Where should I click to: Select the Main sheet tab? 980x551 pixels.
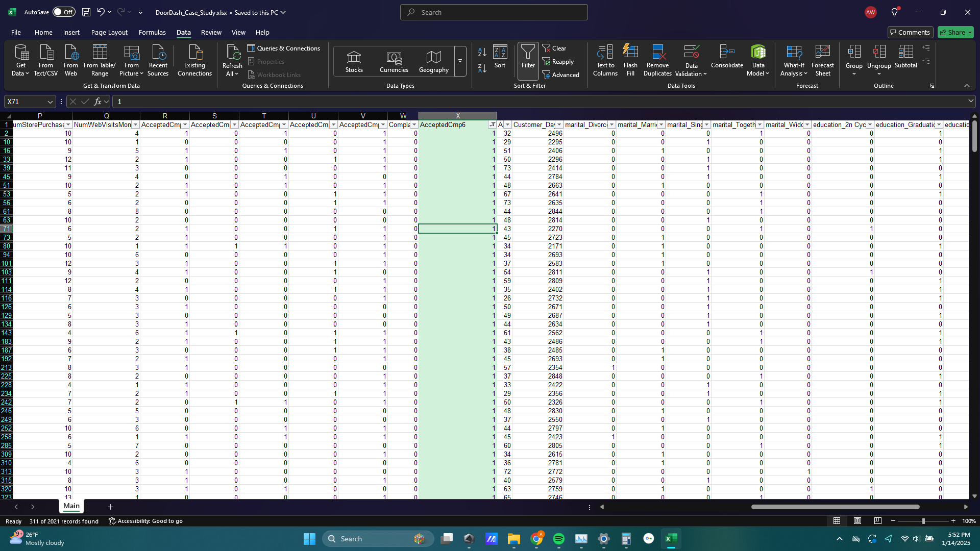[71, 506]
